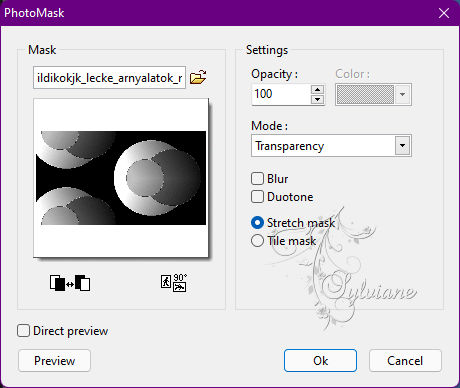The width and height of the screenshot is (460, 388).
Task: Close the PhotoMask dialog
Action: point(444,13)
